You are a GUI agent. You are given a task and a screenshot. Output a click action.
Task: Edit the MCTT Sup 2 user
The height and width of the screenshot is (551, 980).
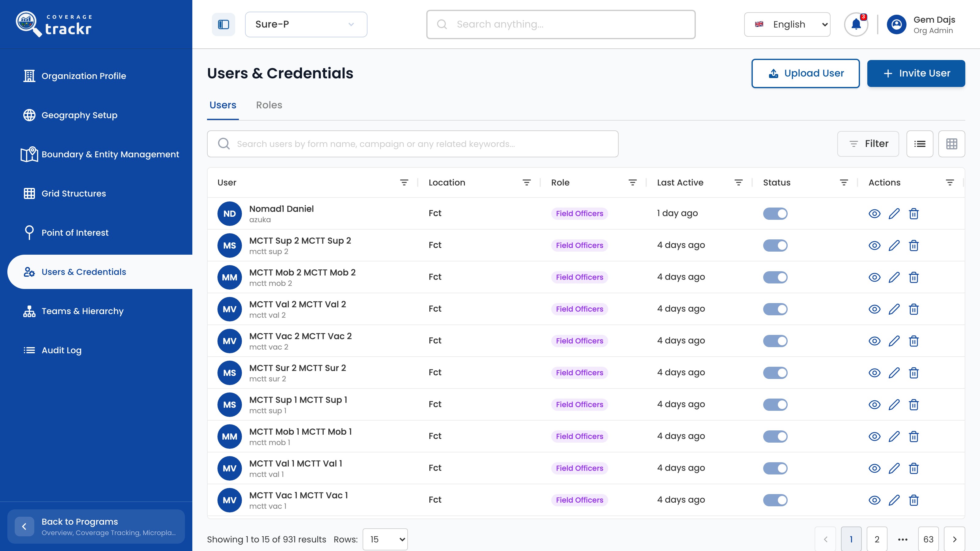pyautogui.click(x=894, y=246)
